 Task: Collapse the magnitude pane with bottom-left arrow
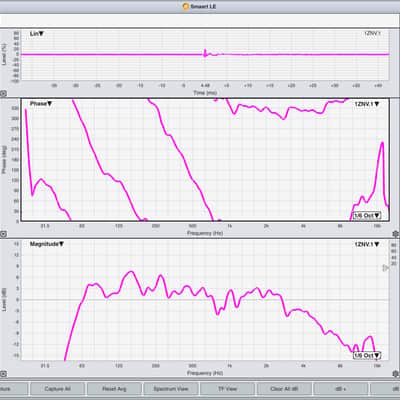click(3, 374)
